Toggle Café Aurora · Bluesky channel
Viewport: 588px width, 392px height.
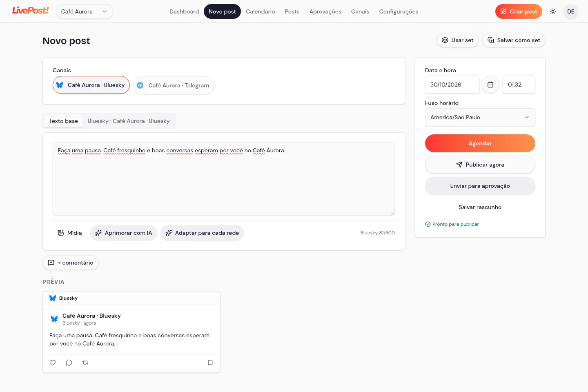coord(91,85)
